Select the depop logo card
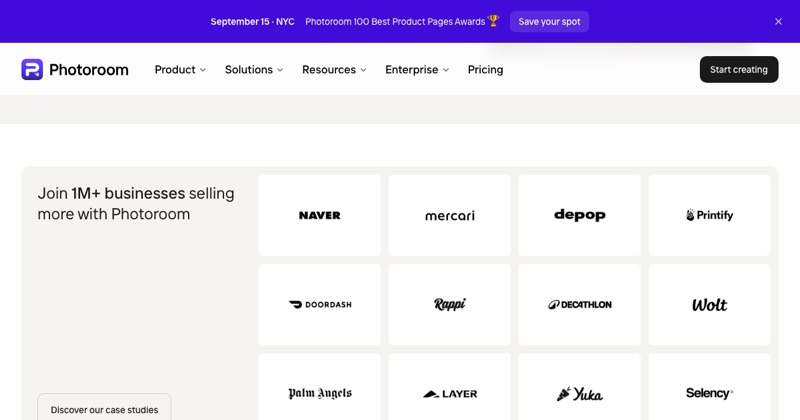Image resolution: width=800 pixels, height=420 pixels. coord(580,215)
